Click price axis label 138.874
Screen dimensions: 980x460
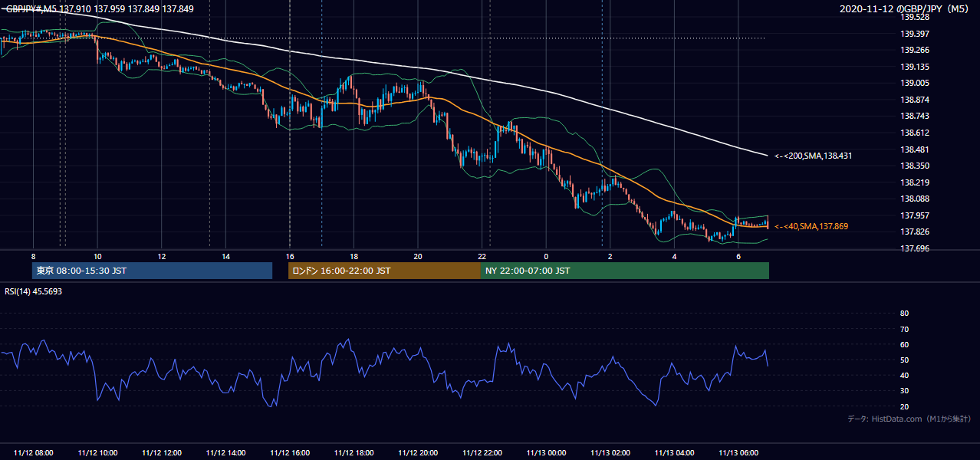coord(914,100)
